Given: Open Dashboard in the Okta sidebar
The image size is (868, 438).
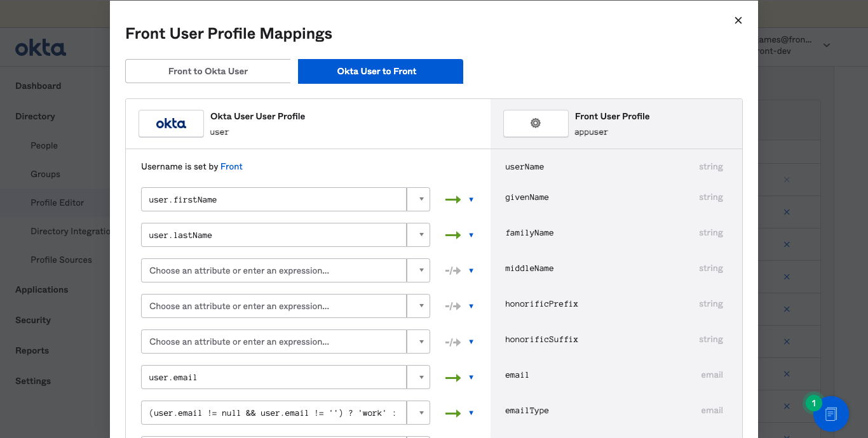Looking at the screenshot, I should pyautogui.click(x=38, y=86).
